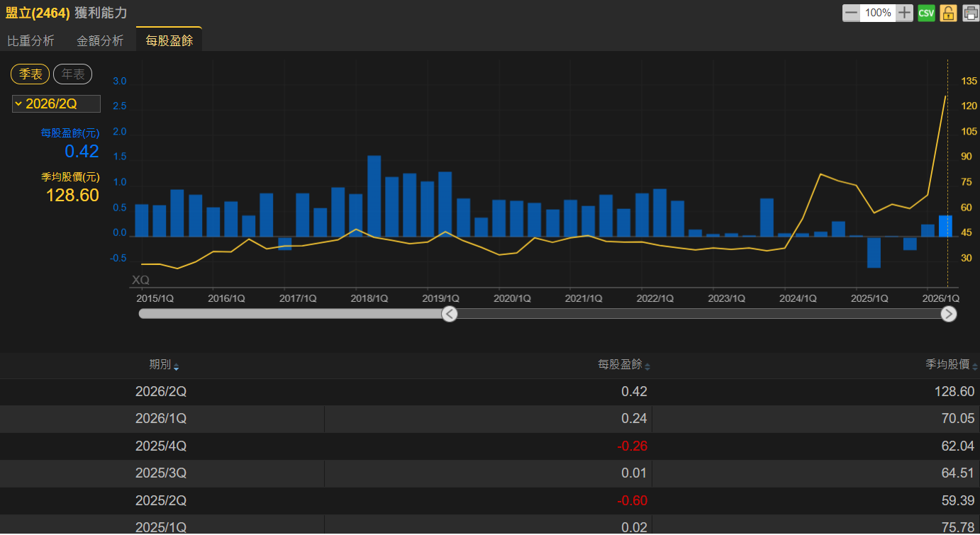Click the yellow lock icon
The image size is (980, 535).
tap(949, 13)
